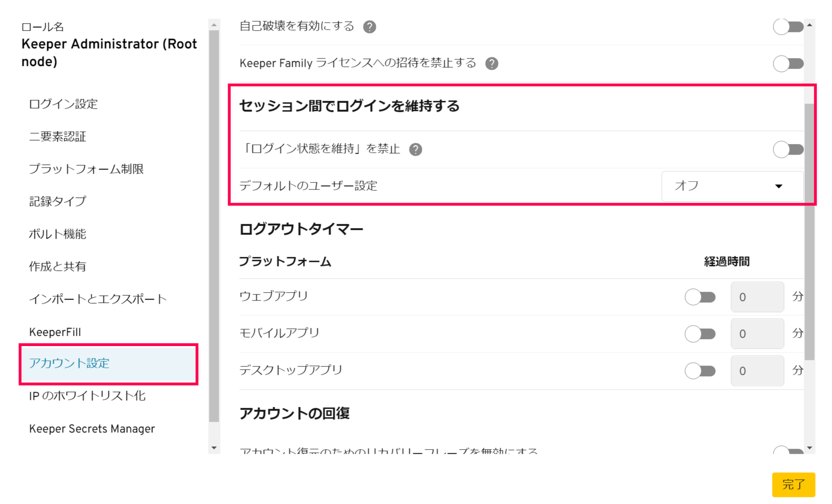Toggle「ログイン状態を維持」を禁止 switch
The width and height of the screenshot is (832, 504).
click(x=788, y=150)
